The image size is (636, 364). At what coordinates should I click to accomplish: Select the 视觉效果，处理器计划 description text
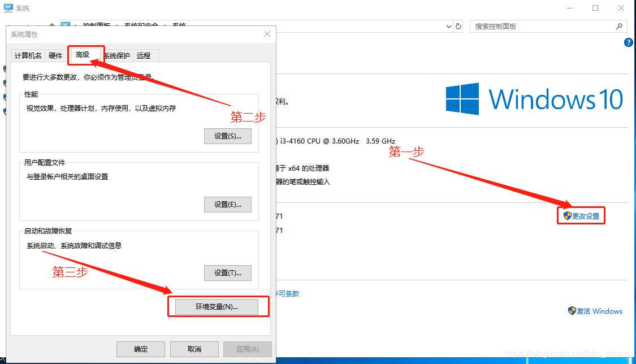pos(101,108)
